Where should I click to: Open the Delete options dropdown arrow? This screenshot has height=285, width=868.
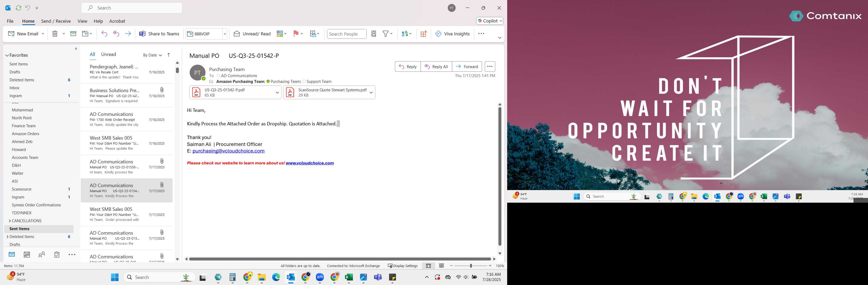point(64,34)
